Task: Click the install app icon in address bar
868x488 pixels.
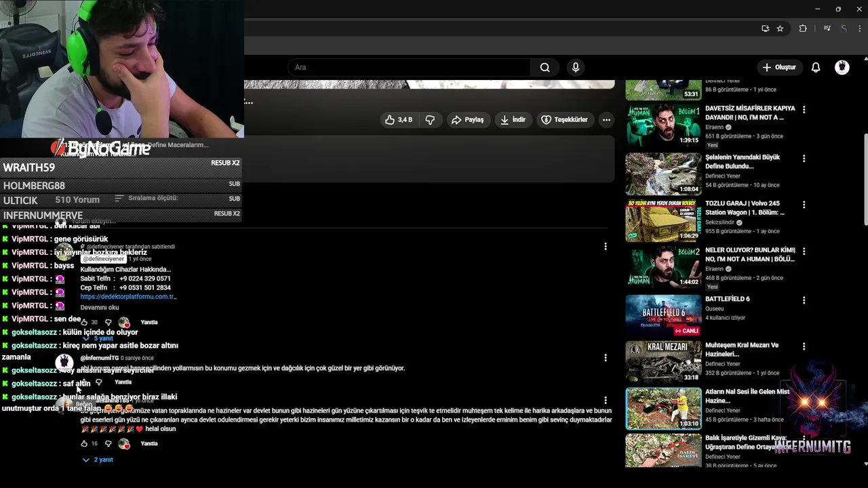Action: (x=766, y=28)
